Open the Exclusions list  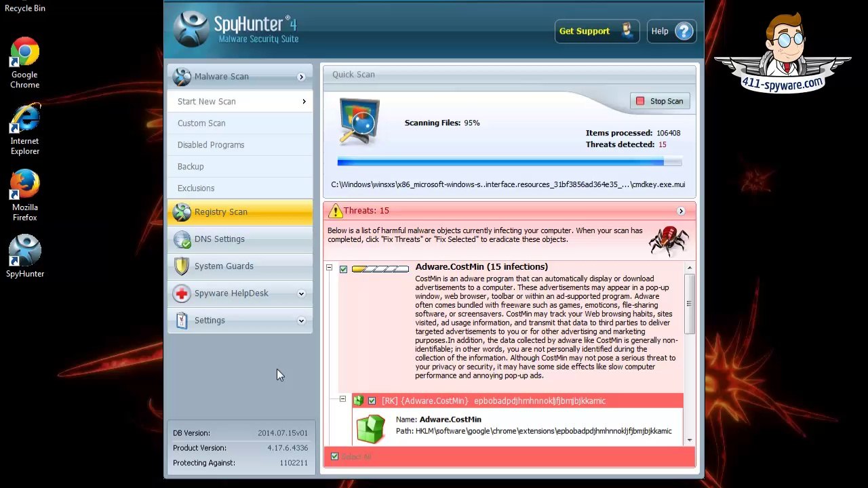pyautogui.click(x=240, y=188)
